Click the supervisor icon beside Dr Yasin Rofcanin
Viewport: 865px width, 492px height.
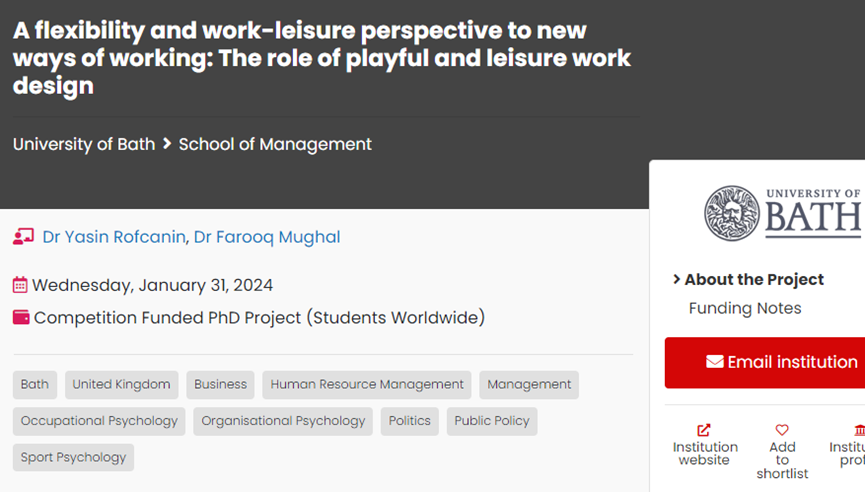(23, 237)
